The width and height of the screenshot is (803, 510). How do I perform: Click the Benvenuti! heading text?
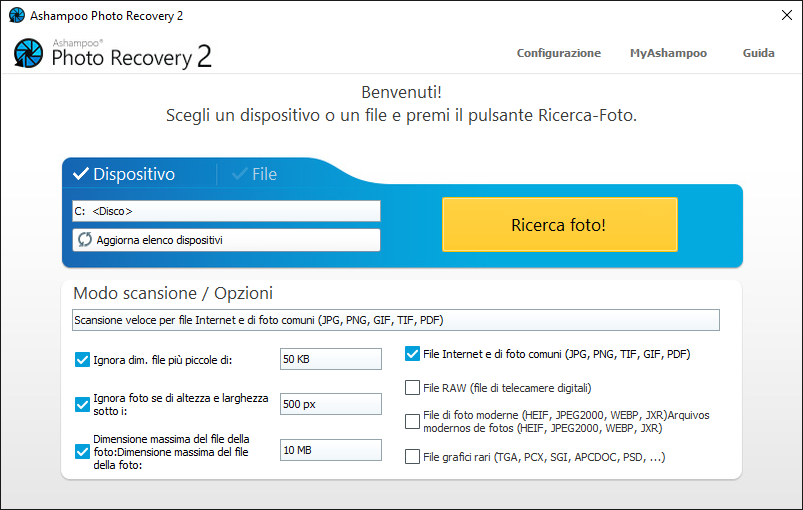tap(402, 92)
